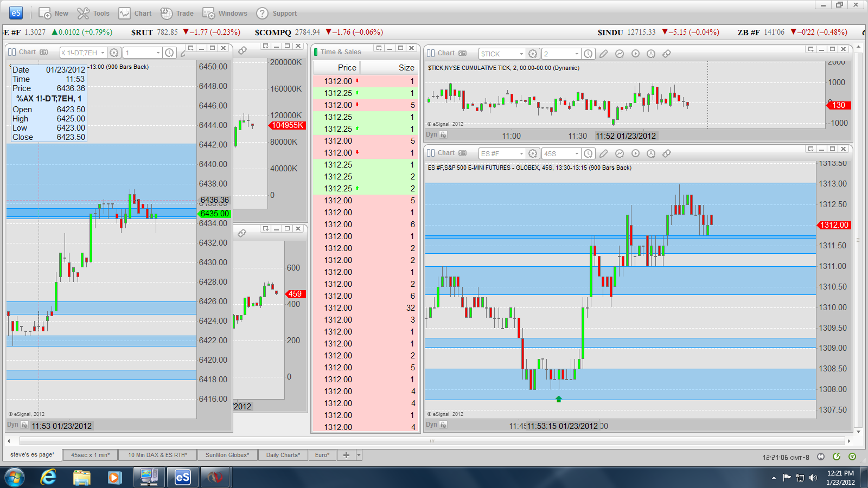This screenshot has width=868, height=488.
Task: Switch to Daily Charts tab
Action: pos(283,455)
